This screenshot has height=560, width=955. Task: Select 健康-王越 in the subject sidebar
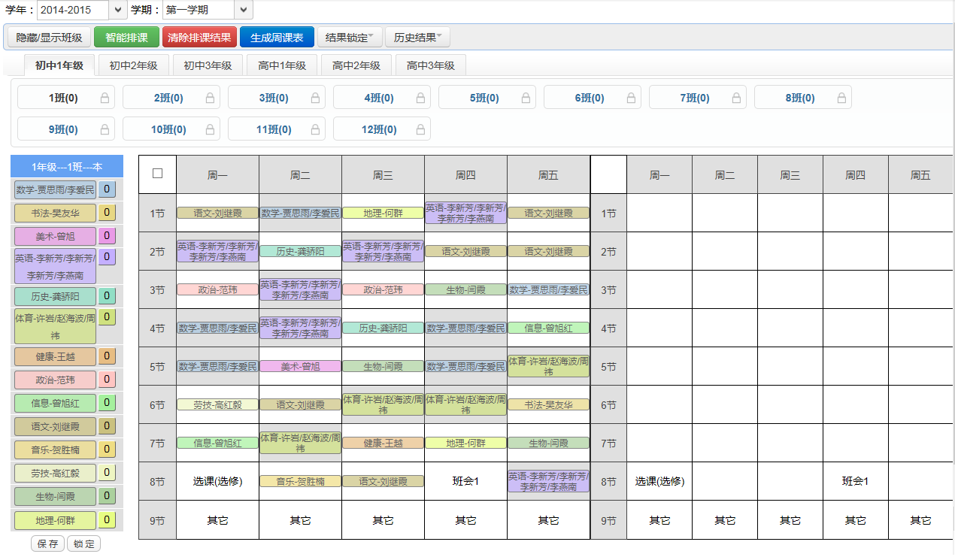(55, 356)
